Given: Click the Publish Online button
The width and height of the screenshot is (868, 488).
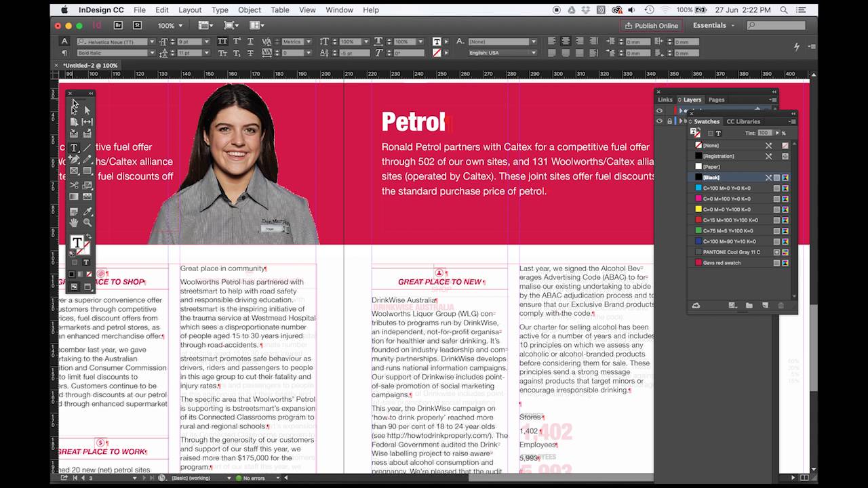Looking at the screenshot, I should [650, 26].
